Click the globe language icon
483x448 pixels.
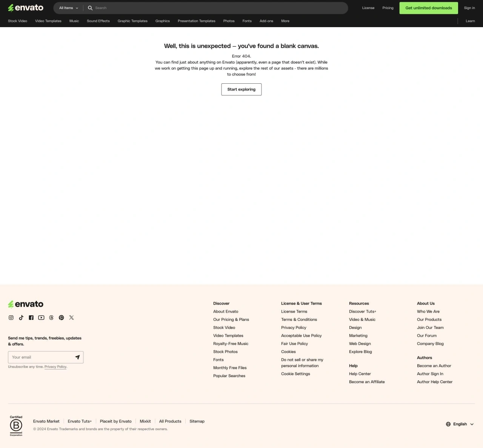coord(448,424)
